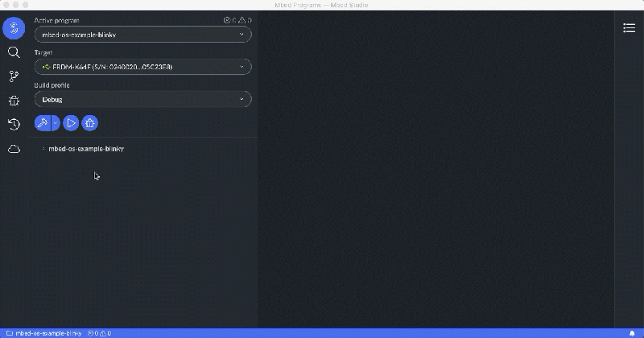
Task: Open the Active program dropdown
Action: pyautogui.click(x=143, y=35)
